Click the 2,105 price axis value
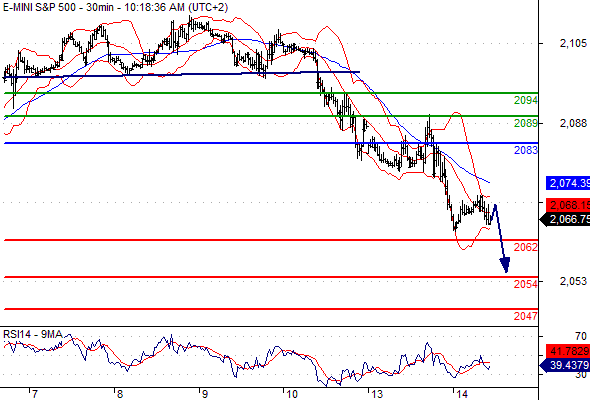This screenshot has width=590, height=400. 573,43
